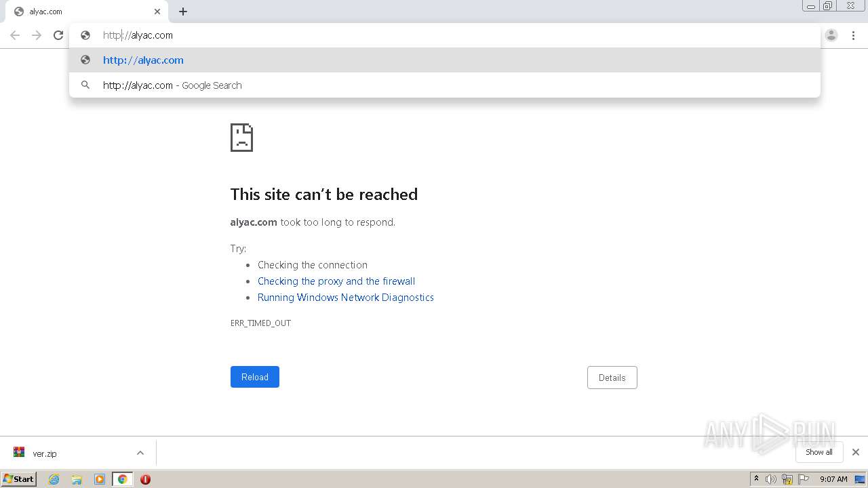Open the Chrome profile avatar icon
868x488 pixels.
pos(831,35)
